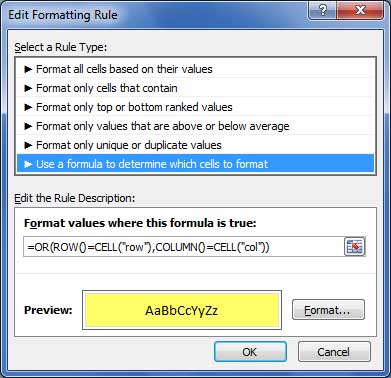Viewport: 391px width, 378px height.
Task: Click the arrow beside 'Use a formula' rule
Action: [28, 164]
